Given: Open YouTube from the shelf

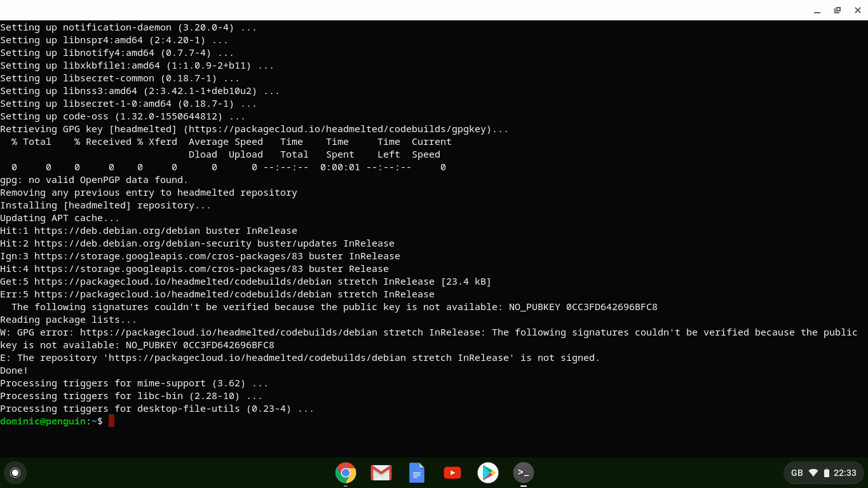Looking at the screenshot, I should pos(452,473).
